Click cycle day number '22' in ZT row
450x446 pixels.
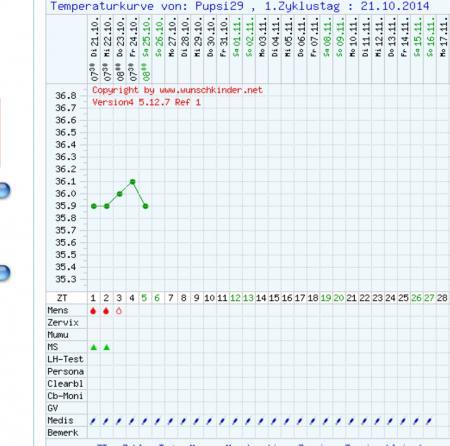point(364,298)
